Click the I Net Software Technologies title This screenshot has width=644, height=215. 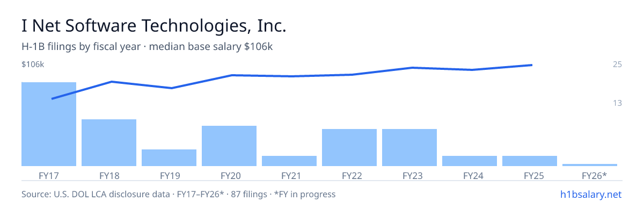point(154,26)
